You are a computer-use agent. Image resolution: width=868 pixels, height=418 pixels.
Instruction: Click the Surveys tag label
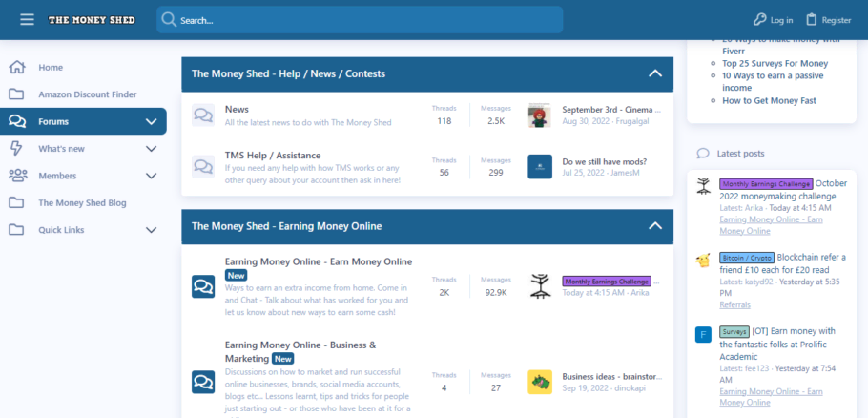tap(734, 331)
